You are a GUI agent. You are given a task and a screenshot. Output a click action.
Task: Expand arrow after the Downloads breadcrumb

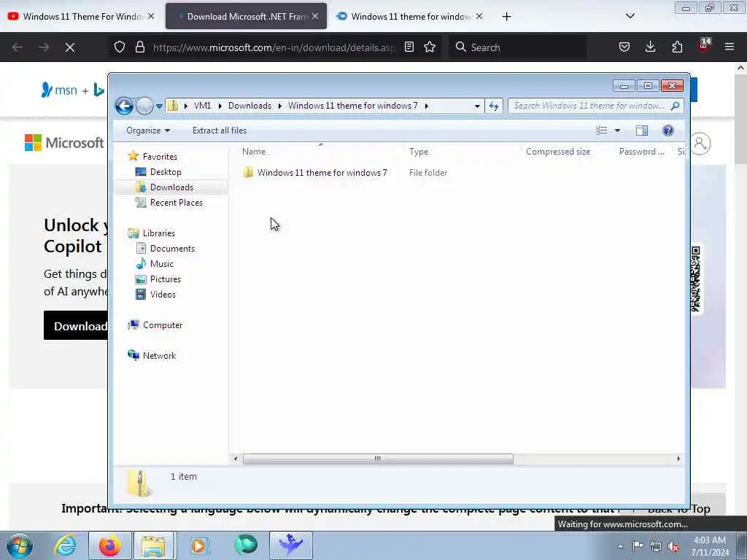[x=279, y=106]
